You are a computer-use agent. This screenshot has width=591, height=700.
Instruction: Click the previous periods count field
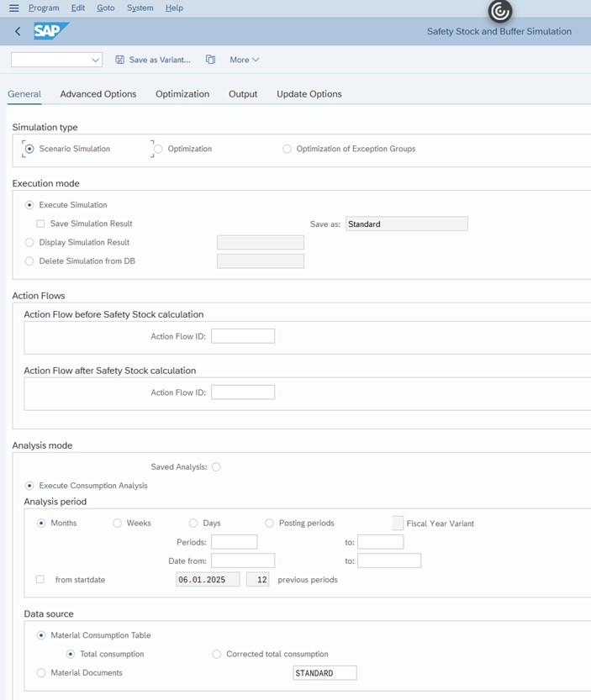coord(258,580)
